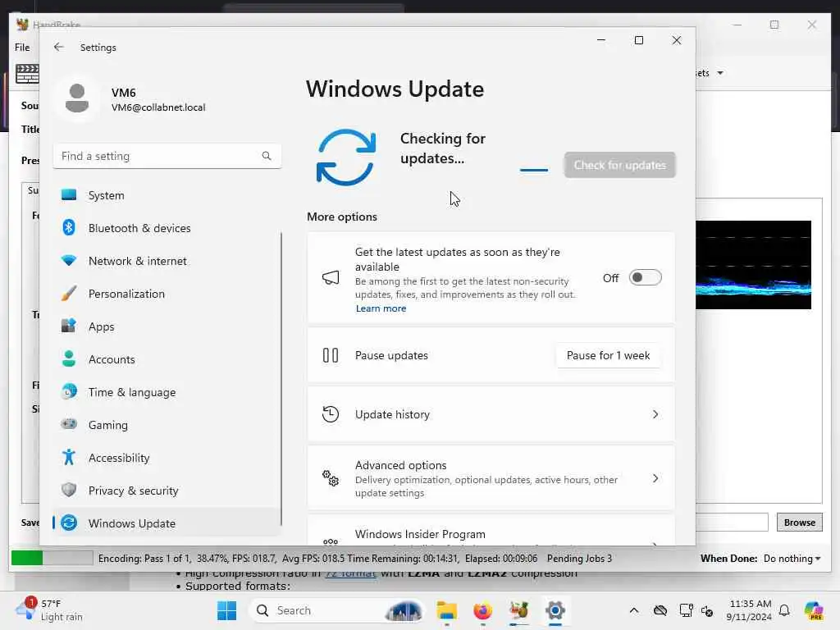
Task: Open File Explorer from taskbar
Action: (447, 610)
